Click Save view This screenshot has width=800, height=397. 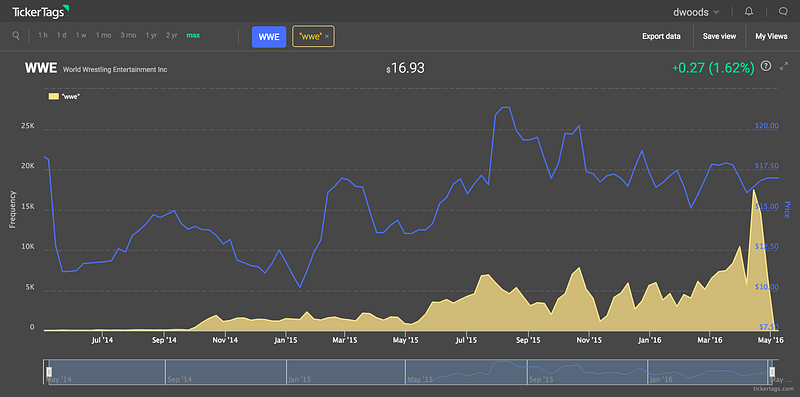click(719, 36)
